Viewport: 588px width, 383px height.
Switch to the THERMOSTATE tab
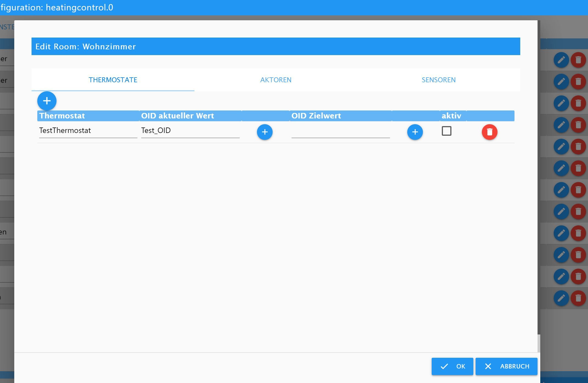pyautogui.click(x=113, y=80)
